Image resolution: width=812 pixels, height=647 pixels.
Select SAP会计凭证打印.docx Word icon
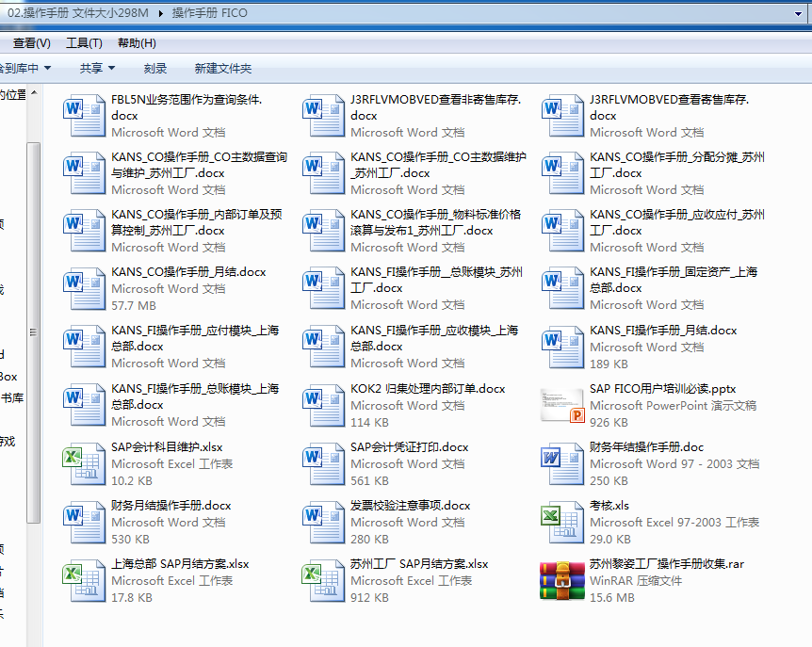(323, 463)
